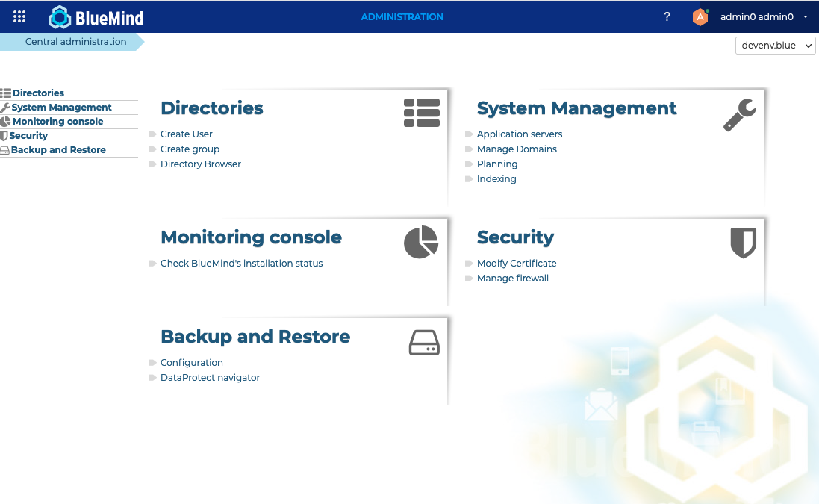Select Directories in the left sidebar

[38, 93]
